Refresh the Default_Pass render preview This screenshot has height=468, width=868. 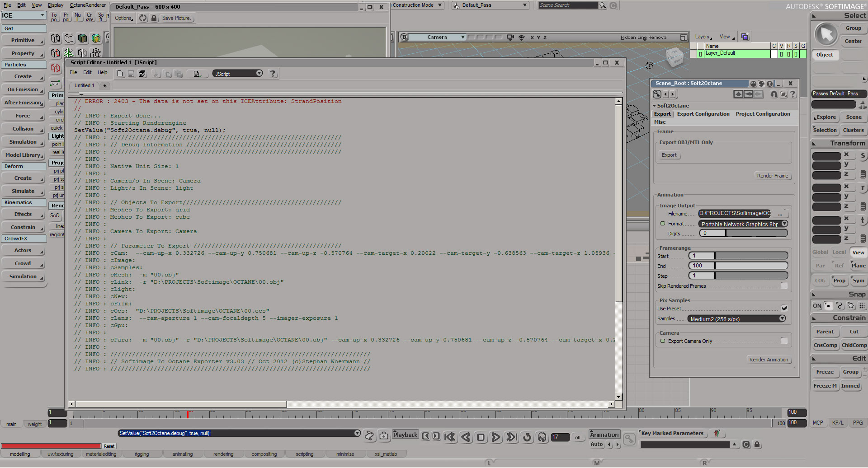(x=143, y=18)
